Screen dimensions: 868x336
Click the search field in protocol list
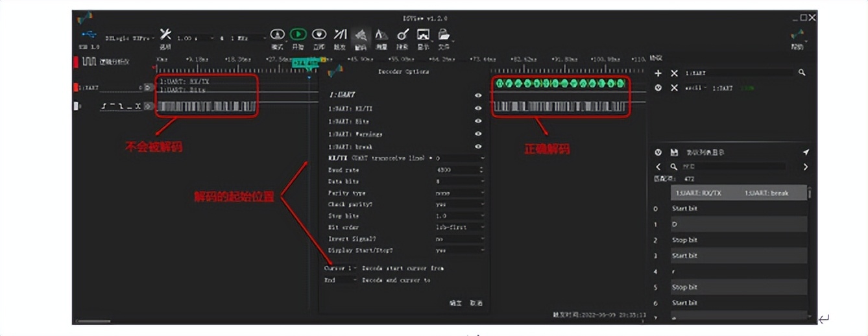pyautogui.click(x=734, y=167)
